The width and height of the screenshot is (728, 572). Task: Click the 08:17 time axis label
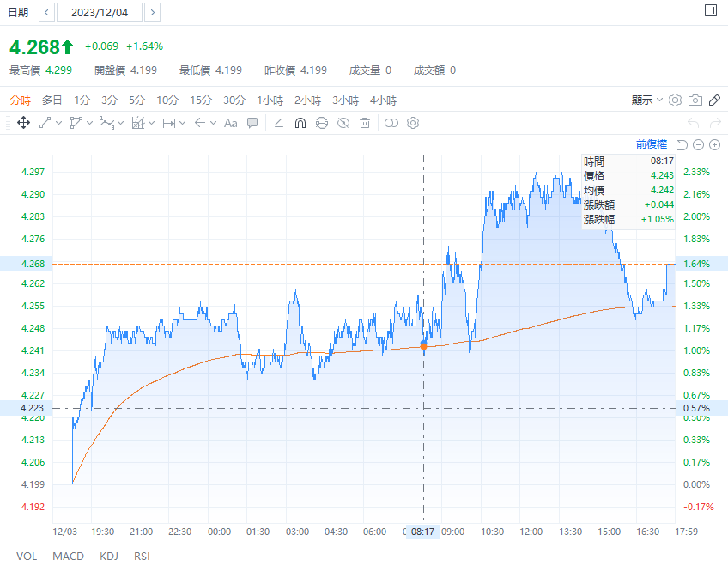(422, 532)
